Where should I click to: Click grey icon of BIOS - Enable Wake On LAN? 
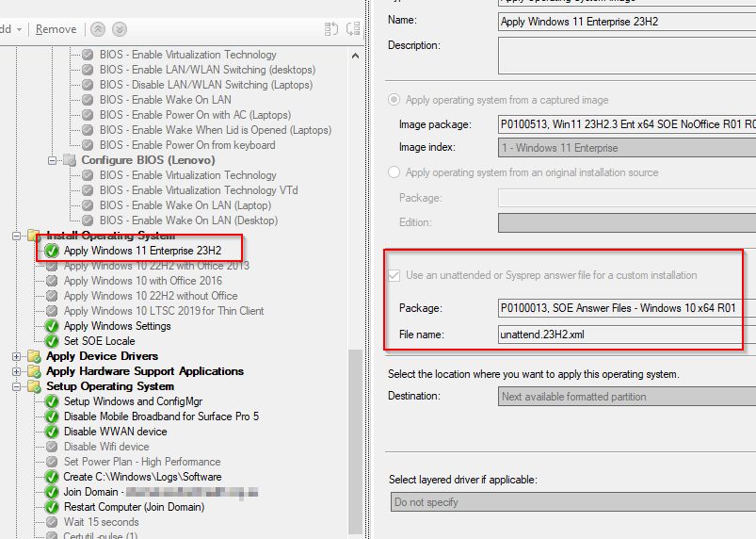[88, 100]
